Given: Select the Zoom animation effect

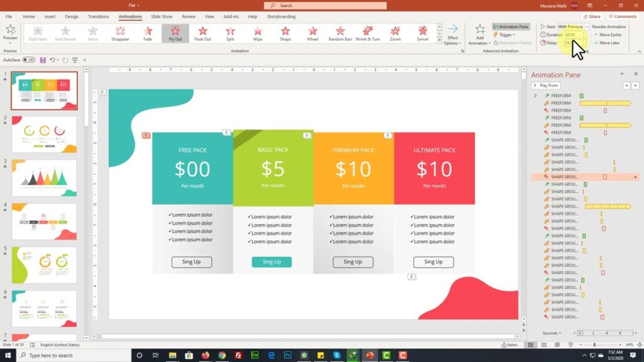Looking at the screenshot, I should coord(395,33).
